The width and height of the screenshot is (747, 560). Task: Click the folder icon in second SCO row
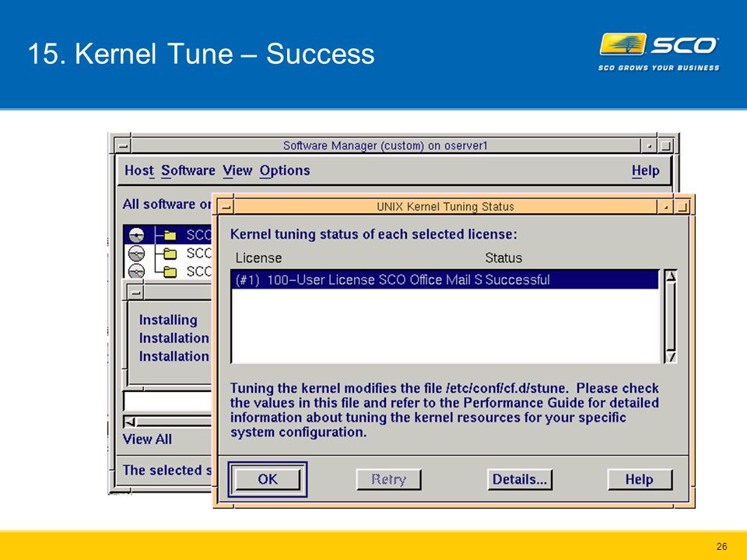point(170,254)
